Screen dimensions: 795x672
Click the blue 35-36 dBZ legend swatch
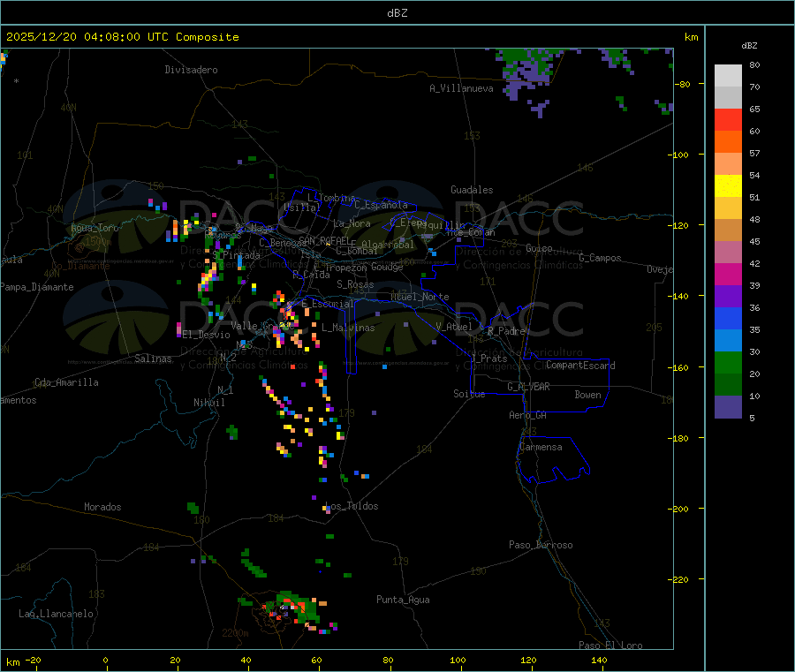pos(728,318)
